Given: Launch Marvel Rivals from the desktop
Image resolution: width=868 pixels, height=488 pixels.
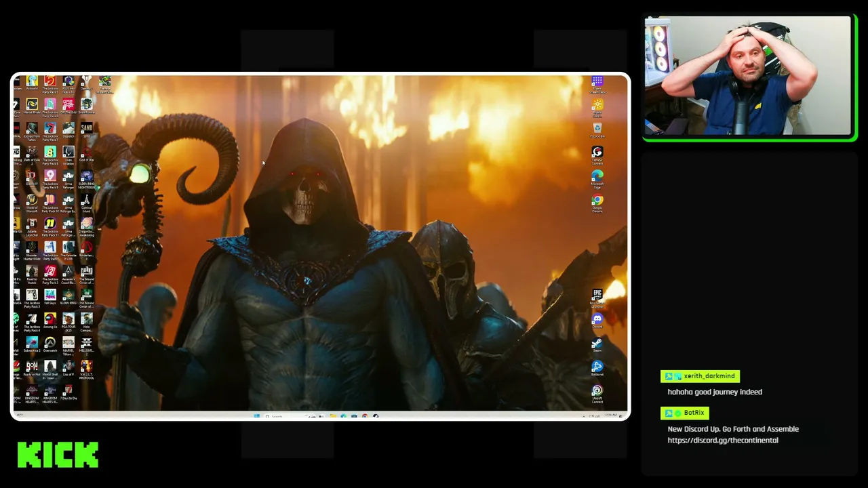Looking at the screenshot, I should 32,106.
